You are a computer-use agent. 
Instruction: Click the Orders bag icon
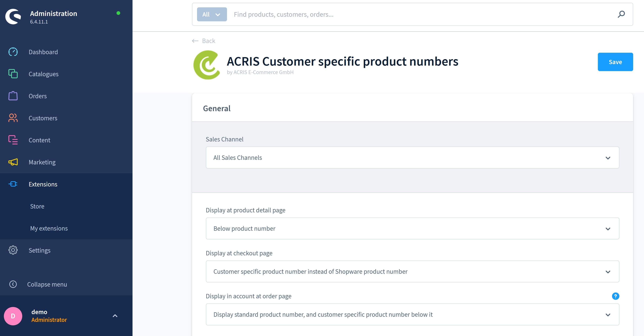[13, 96]
